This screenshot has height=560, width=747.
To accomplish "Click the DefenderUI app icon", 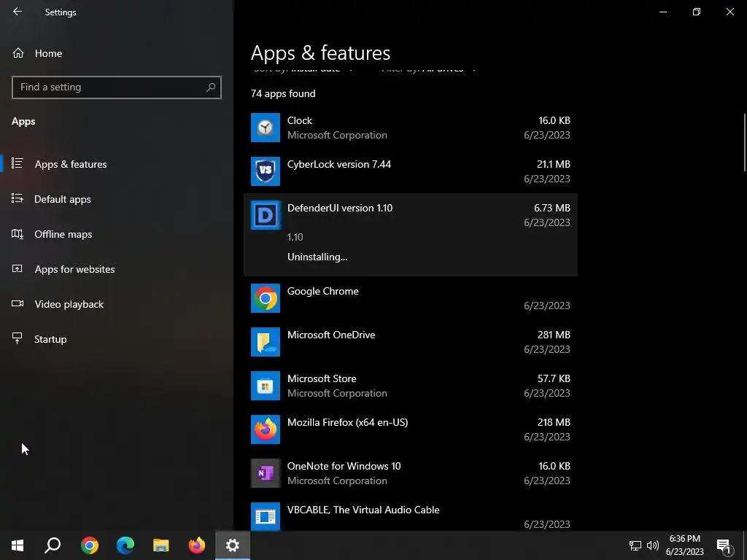I will 266,215.
